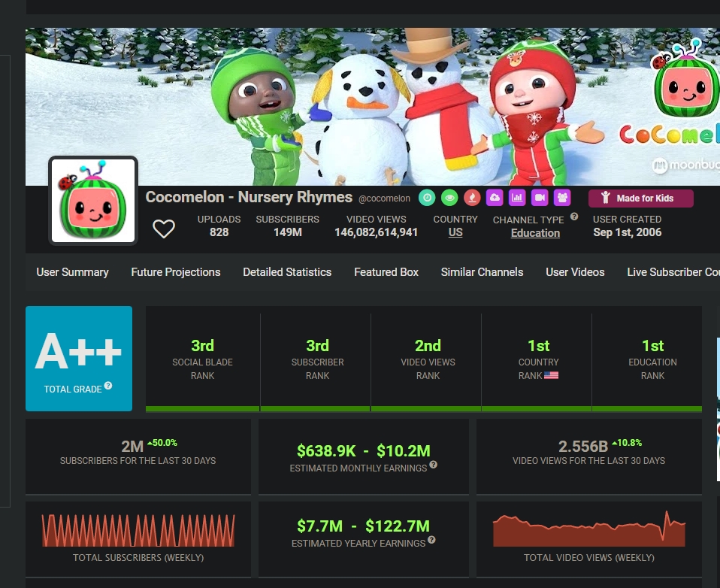720x588 pixels.
Task: Open the User Videos tab
Action: [575, 272]
